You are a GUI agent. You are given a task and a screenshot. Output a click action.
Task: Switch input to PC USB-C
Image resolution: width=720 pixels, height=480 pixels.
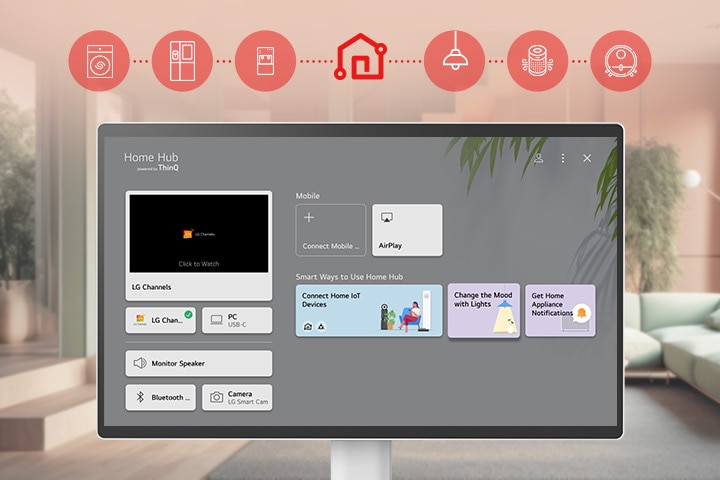coord(237,320)
